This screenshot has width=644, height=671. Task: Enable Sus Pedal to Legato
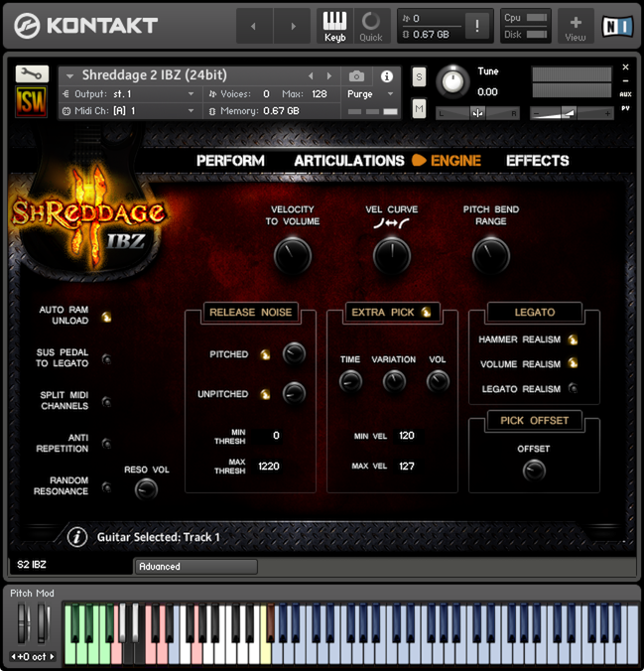pos(106,358)
